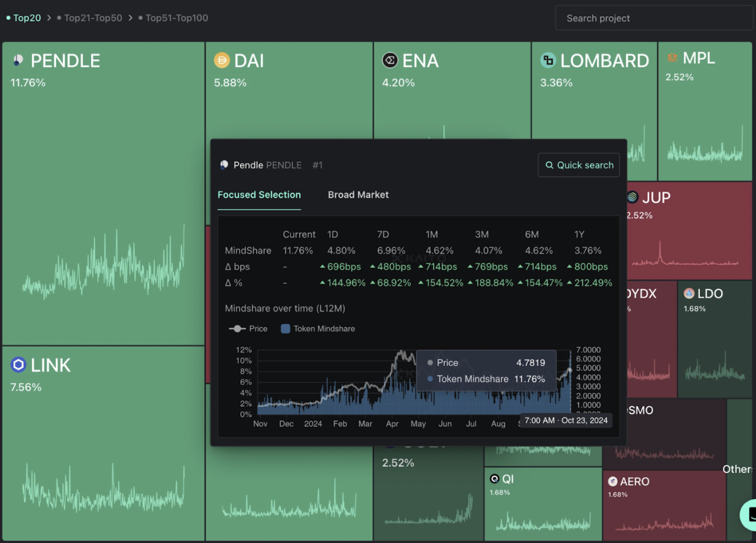The height and width of the screenshot is (543, 756).
Task: Click the DAI coin icon
Action: tap(222, 61)
